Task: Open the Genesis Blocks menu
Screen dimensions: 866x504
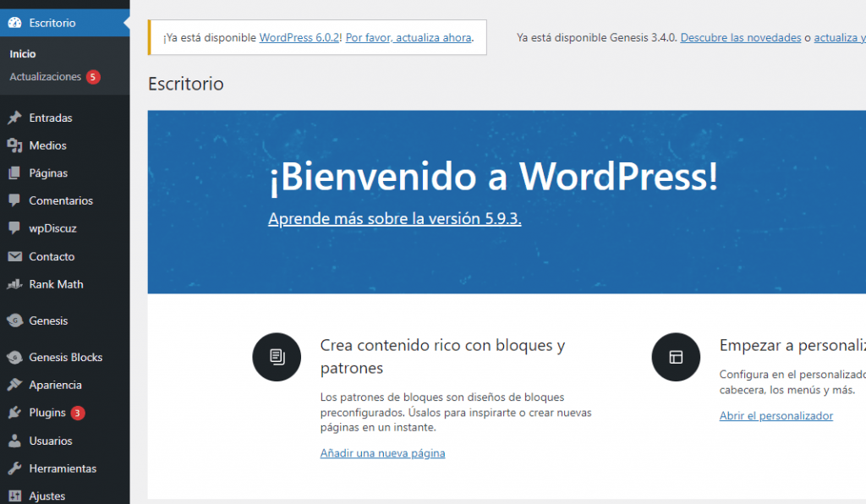Action: (x=65, y=357)
